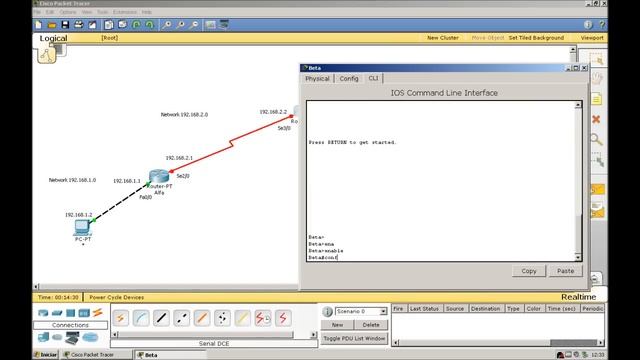Select the Wireless Devices category icon
The width and height of the screenshot is (640, 360).
click(x=84, y=313)
